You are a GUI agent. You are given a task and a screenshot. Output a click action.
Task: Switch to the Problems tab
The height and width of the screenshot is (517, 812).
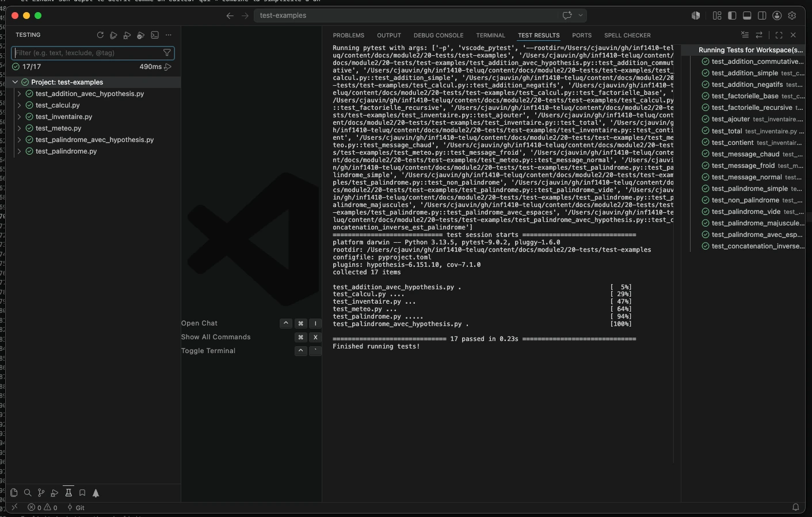point(348,36)
